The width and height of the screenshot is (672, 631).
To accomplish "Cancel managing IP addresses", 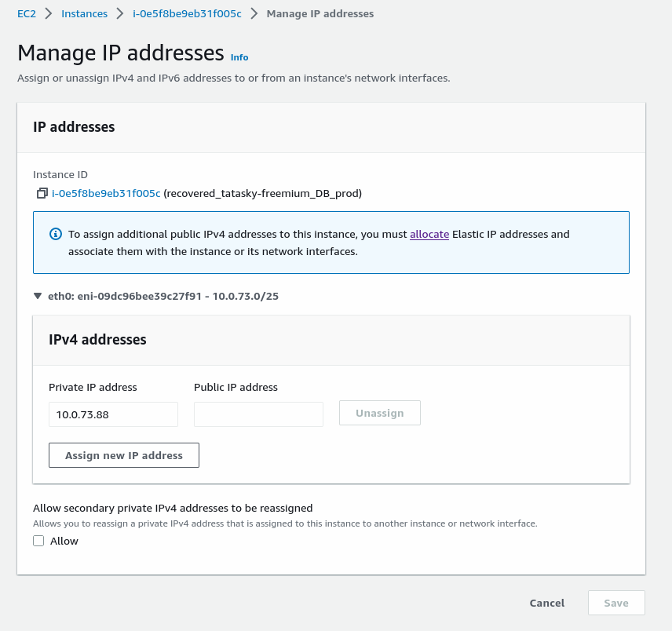I will point(547,603).
